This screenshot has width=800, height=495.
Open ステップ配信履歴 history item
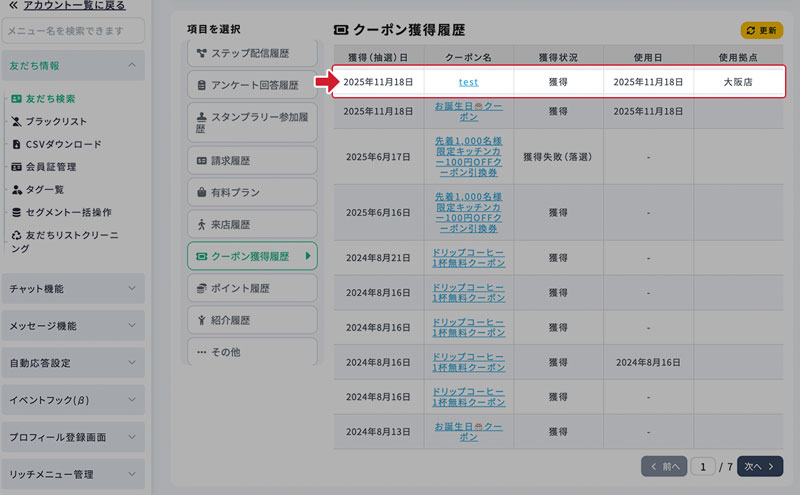coord(251,53)
